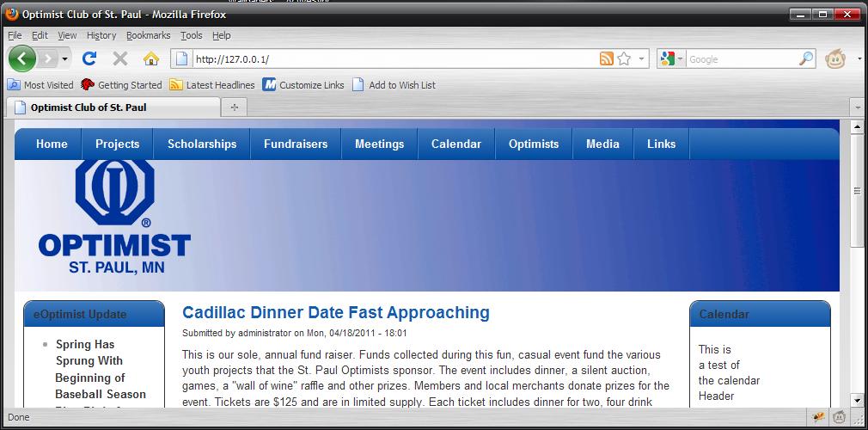
Task: Click the Calendar block header in the sidebar
Action: [x=760, y=314]
